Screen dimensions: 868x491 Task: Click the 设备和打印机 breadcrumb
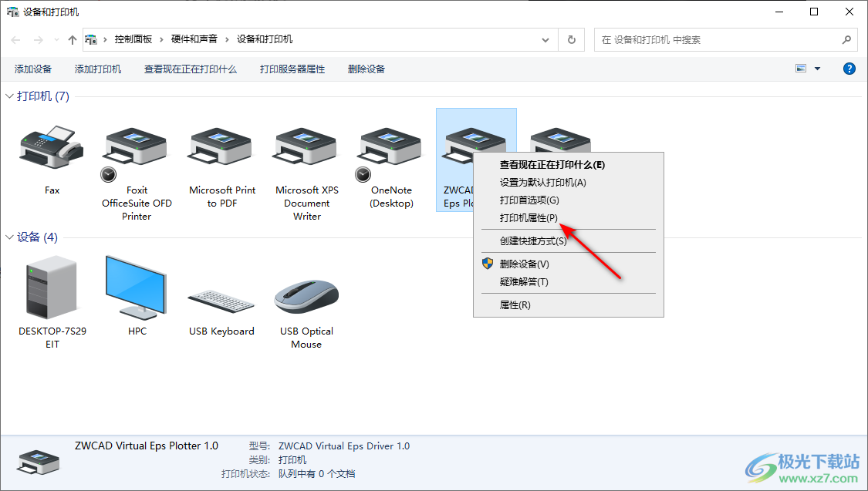coord(265,39)
